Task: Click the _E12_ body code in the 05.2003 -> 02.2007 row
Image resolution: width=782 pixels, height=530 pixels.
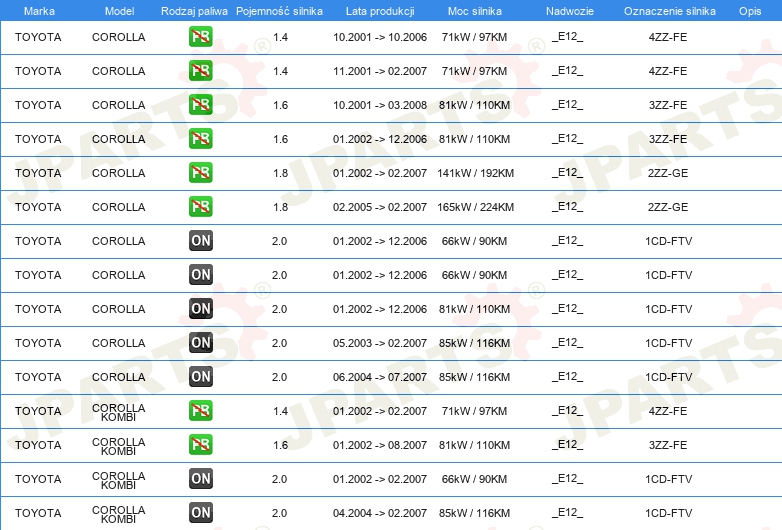Action: coord(568,343)
